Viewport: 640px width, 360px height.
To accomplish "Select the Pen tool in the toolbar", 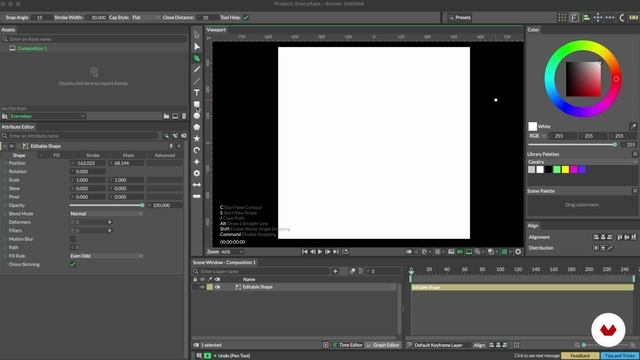I will [197, 58].
